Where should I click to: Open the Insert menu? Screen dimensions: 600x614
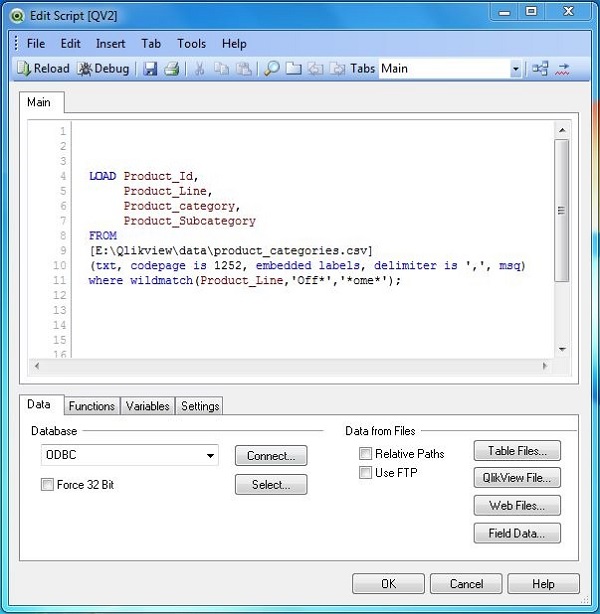(x=110, y=43)
